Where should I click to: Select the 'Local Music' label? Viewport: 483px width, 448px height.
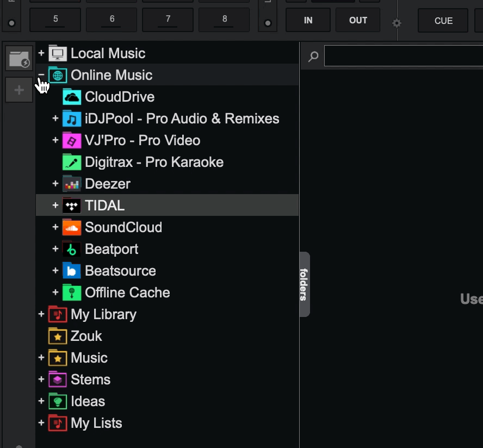click(x=108, y=54)
